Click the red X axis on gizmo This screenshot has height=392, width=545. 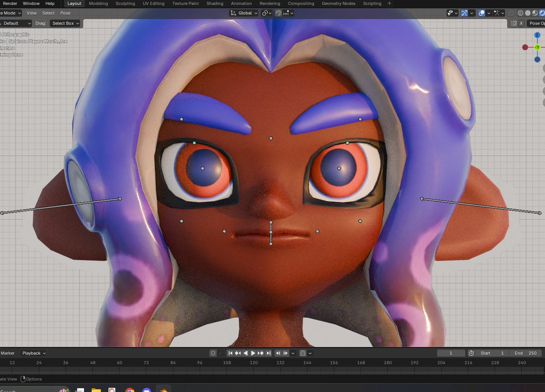tap(525, 47)
